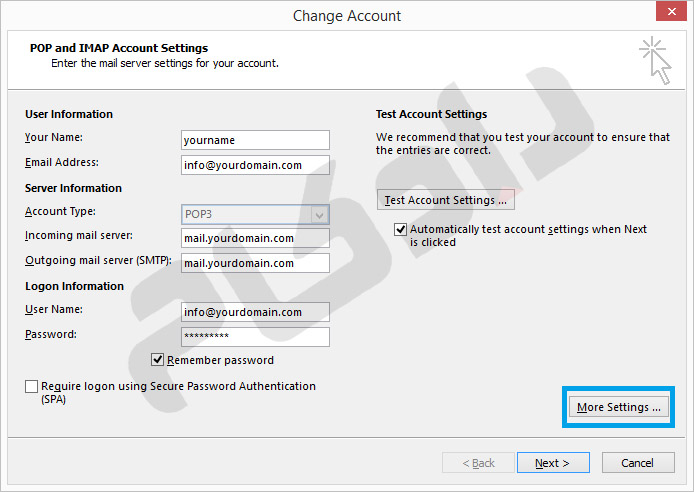Proceed with the Next button
Viewport: 694px width, 492px height.
coord(552,463)
